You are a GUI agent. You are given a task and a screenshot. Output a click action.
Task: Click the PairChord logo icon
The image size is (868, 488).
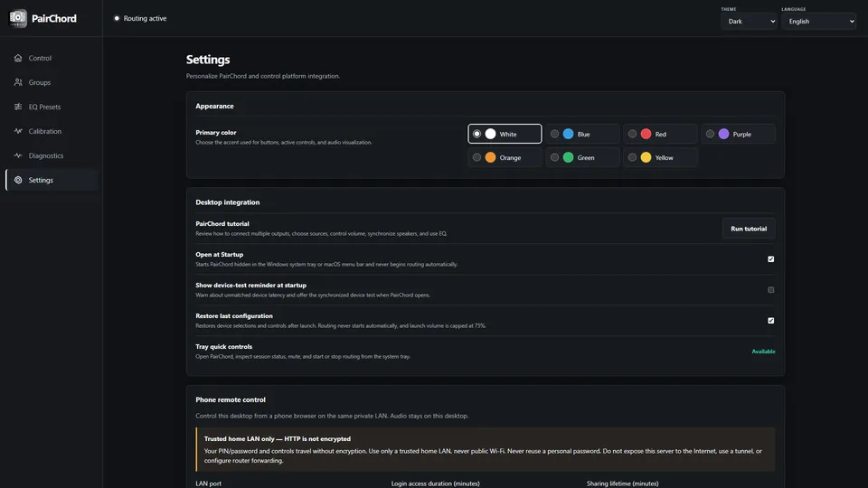click(x=18, y=18)
